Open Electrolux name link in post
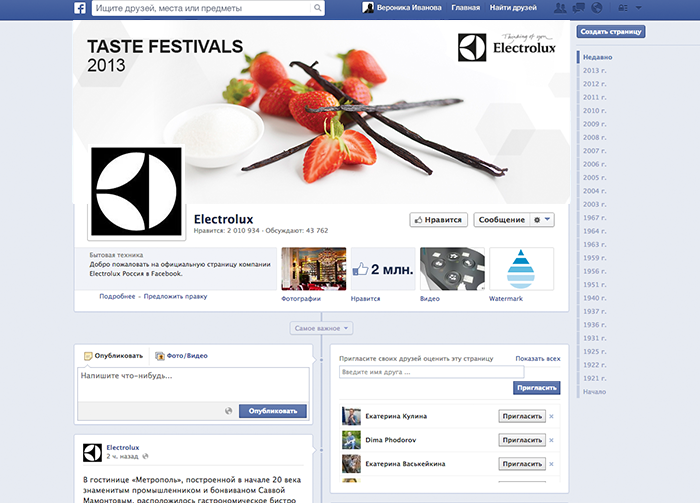700x503 pixels. click(123, 447)
